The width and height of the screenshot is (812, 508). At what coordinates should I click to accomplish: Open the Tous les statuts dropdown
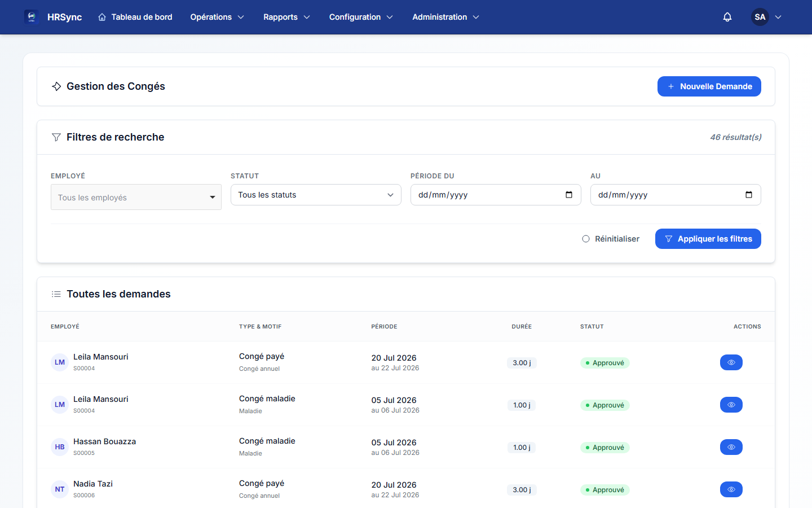pos(316,195)
